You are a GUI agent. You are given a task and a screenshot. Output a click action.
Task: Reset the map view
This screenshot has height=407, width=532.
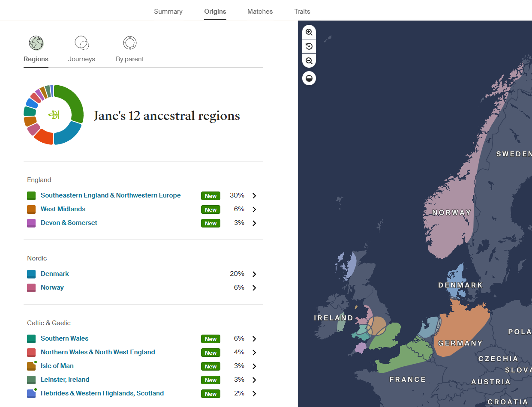coord(309,46)
